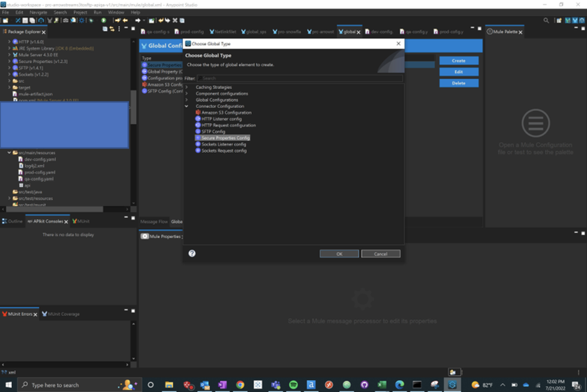
Task: Open File Explorer from the taskbar
Action: [x=169, y=385]
